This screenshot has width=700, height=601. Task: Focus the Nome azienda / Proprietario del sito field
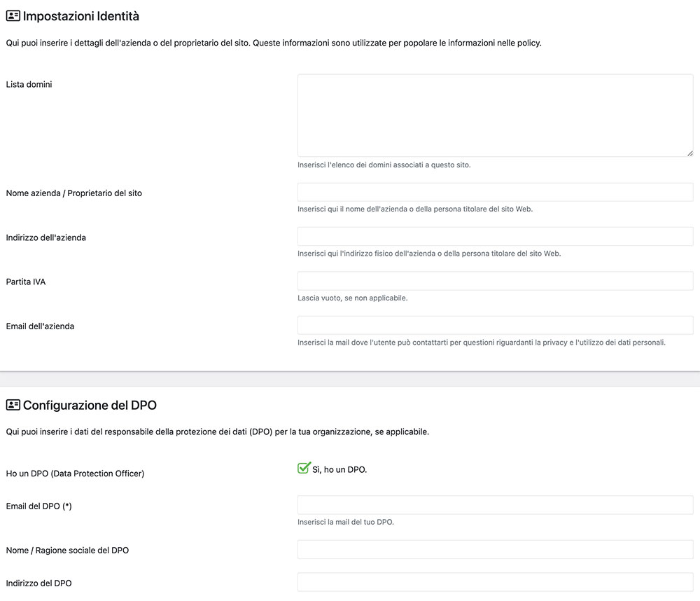pos(495,192)
